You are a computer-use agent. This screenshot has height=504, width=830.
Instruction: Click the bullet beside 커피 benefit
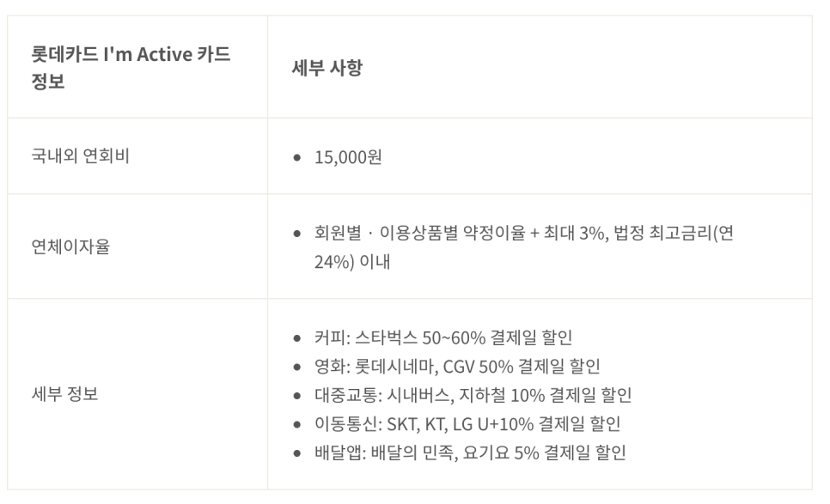point(297,338)
